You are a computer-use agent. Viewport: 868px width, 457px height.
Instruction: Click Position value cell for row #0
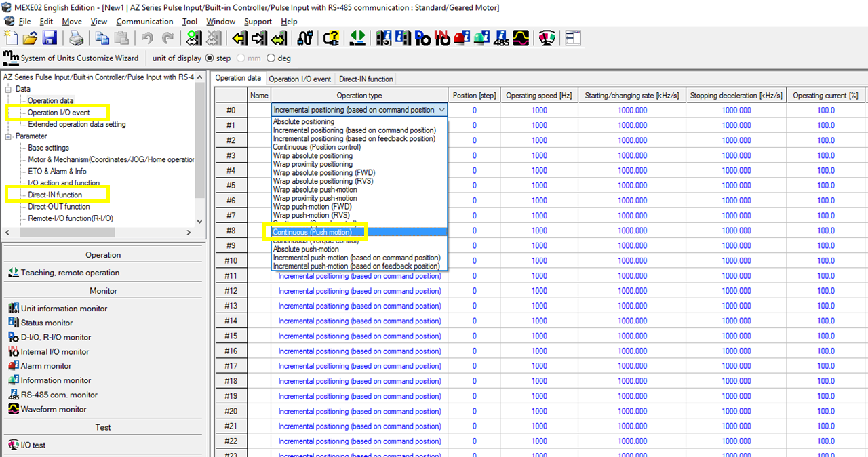(474, 110)
